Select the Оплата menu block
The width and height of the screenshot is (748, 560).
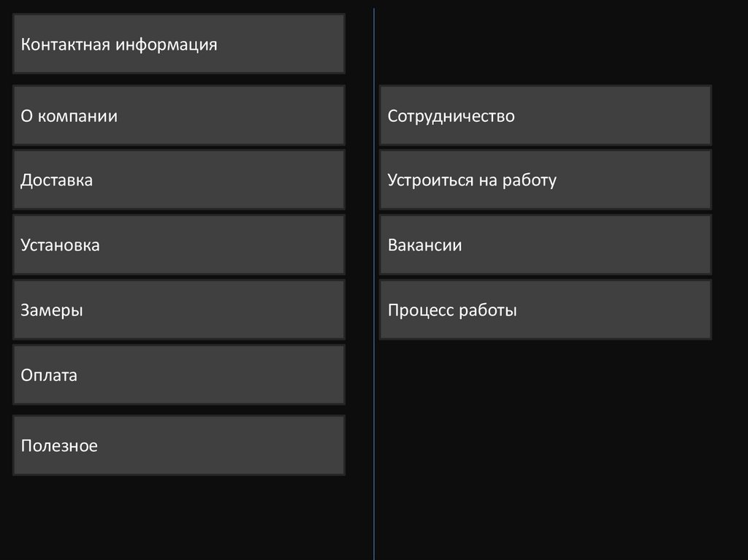pyautogui.click(x=179, y=375)
